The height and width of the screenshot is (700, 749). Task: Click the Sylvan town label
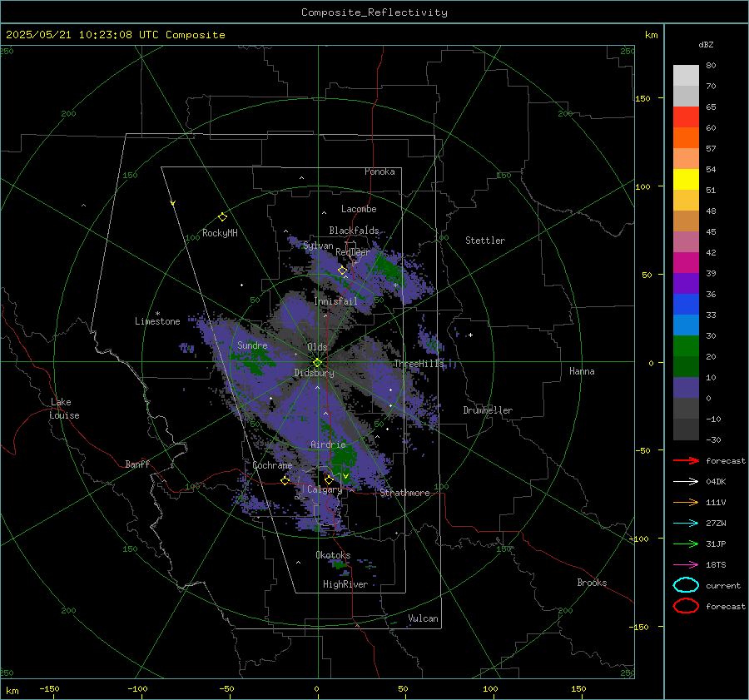[318, 246]
